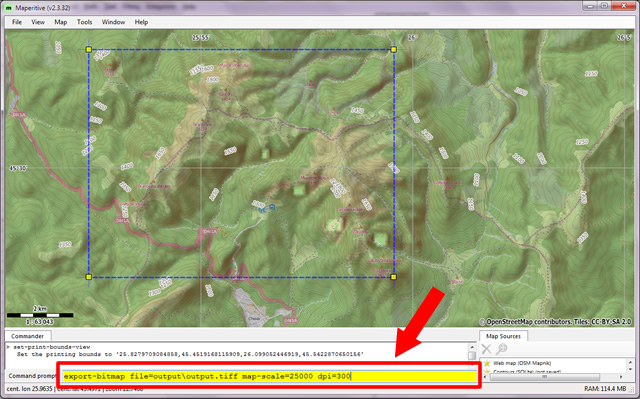The height and width of the screenshot is (399, 640).
Task: Click into the command prompt input field
Action: pos(270,376)
